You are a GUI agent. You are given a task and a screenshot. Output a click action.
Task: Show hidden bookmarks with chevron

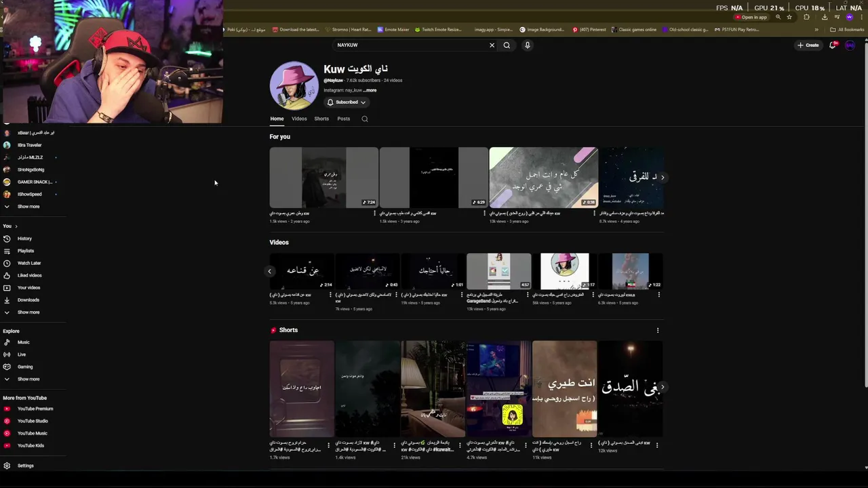(816, 30)
